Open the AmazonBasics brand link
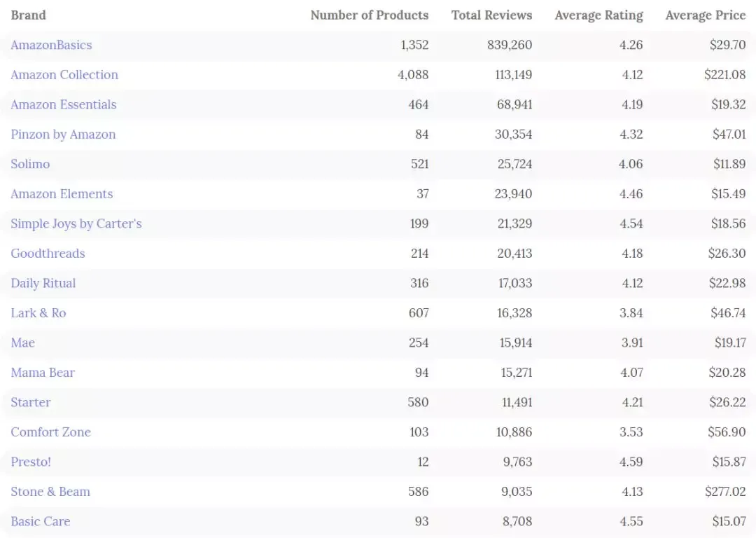This screenshot has height=538, width=756. coord(51,45)
